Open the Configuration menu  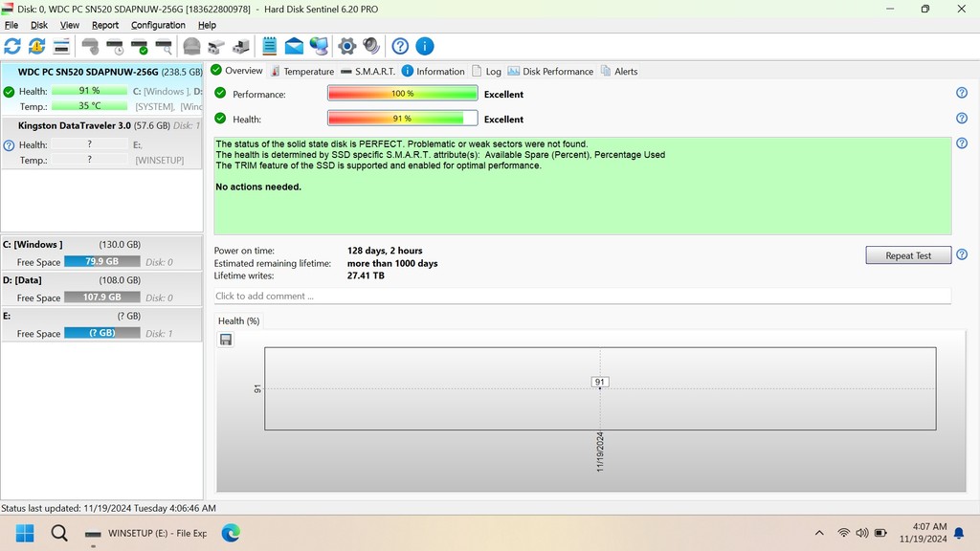[158, 25]
